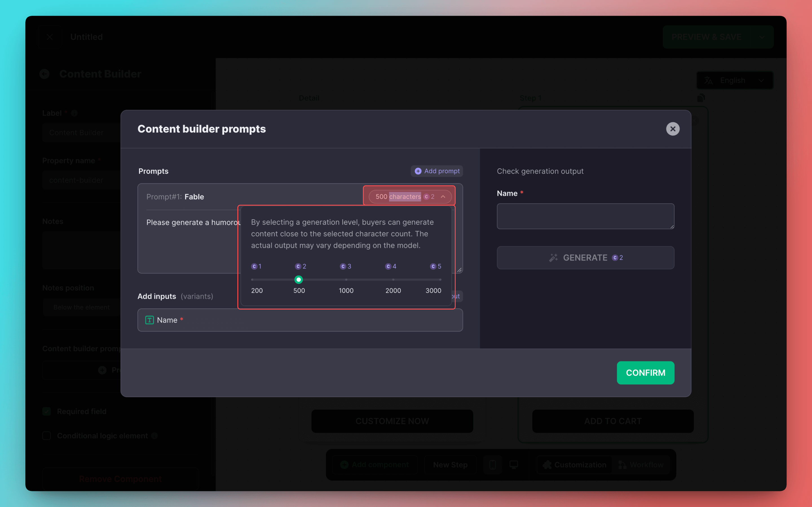The width and height of the screenshot is (812, 507).
Task: Click the Customization puzzle icon
Action: tap(547, 464)
